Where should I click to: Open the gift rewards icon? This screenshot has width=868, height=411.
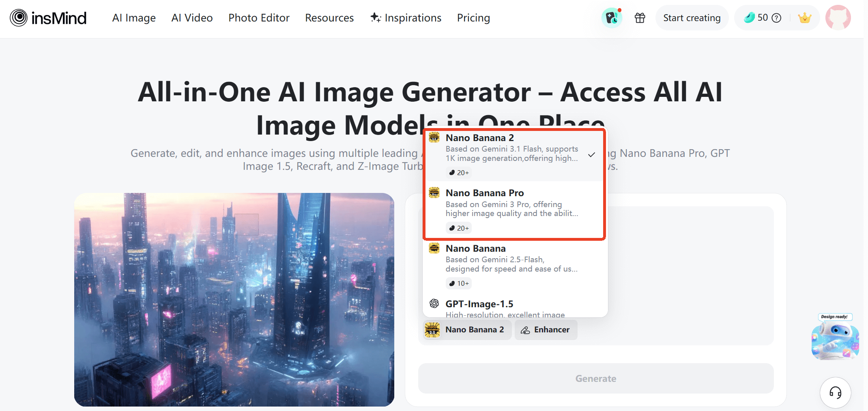coord(640,17)
